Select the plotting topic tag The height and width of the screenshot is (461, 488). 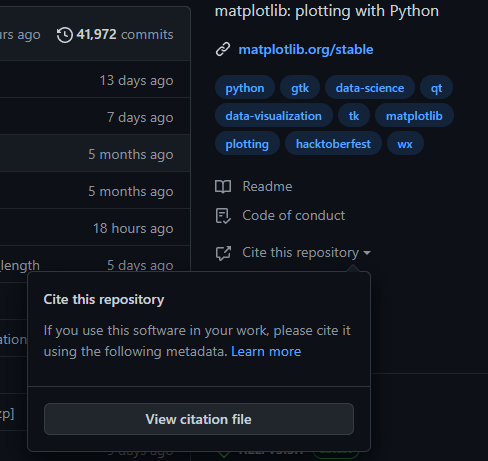(x=247, y=144)
